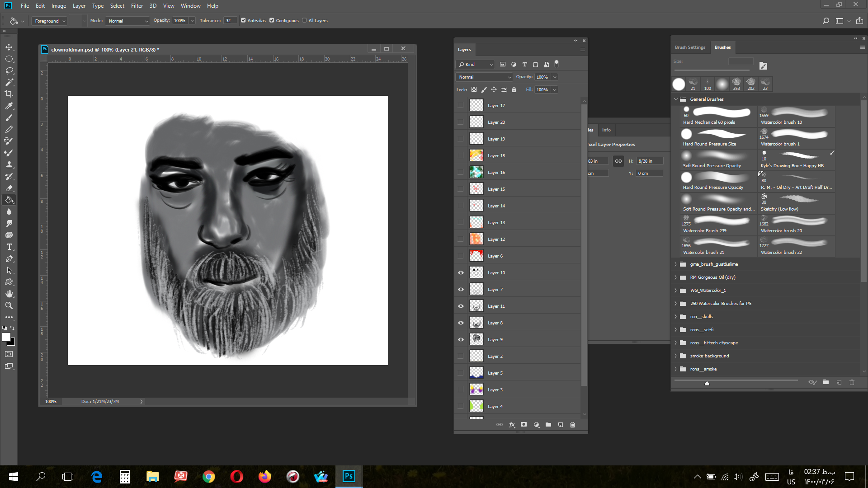Screen dimensions: 868x488
Task: Toggle Contiguous checkbox
Action: (x=272, y=20)
